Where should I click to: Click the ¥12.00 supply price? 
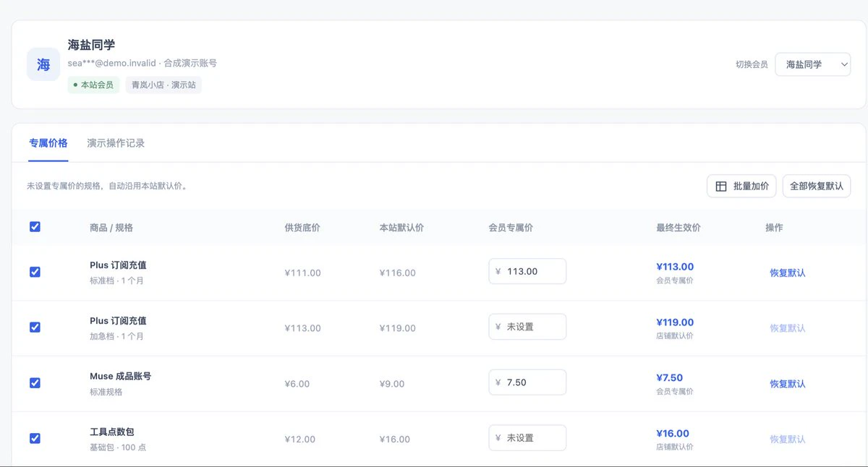[300, 440]
